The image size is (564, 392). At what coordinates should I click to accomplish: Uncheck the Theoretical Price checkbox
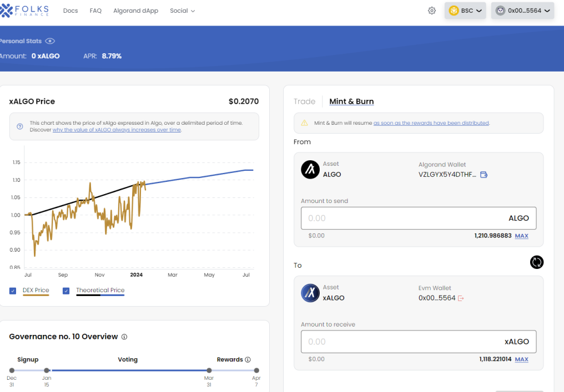[66, 291]
